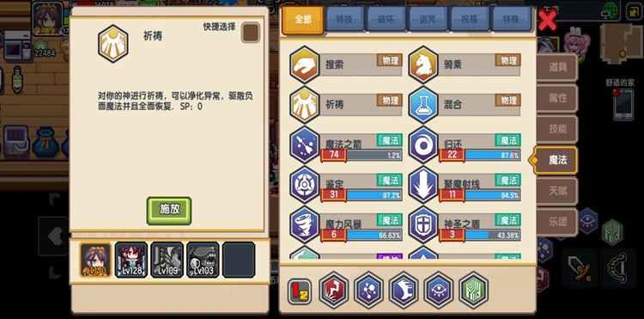
Task: Choose the 混合 flask skill icon
Action: pos(423,105)
